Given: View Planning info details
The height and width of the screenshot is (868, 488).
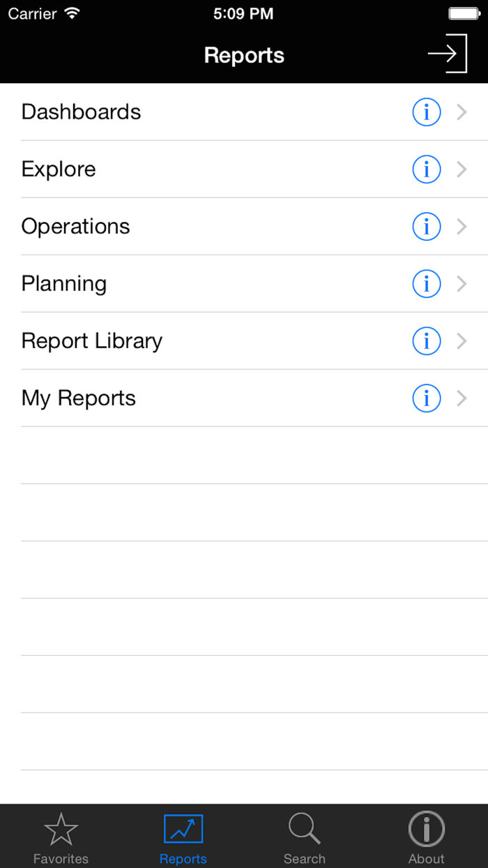Looking at the screenshot, I should pos(427,284).
